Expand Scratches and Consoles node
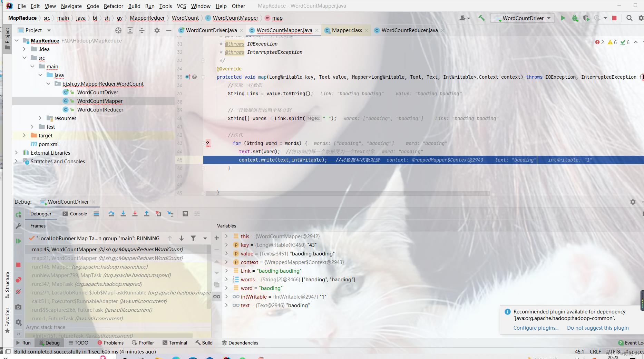 click(16, 161)
